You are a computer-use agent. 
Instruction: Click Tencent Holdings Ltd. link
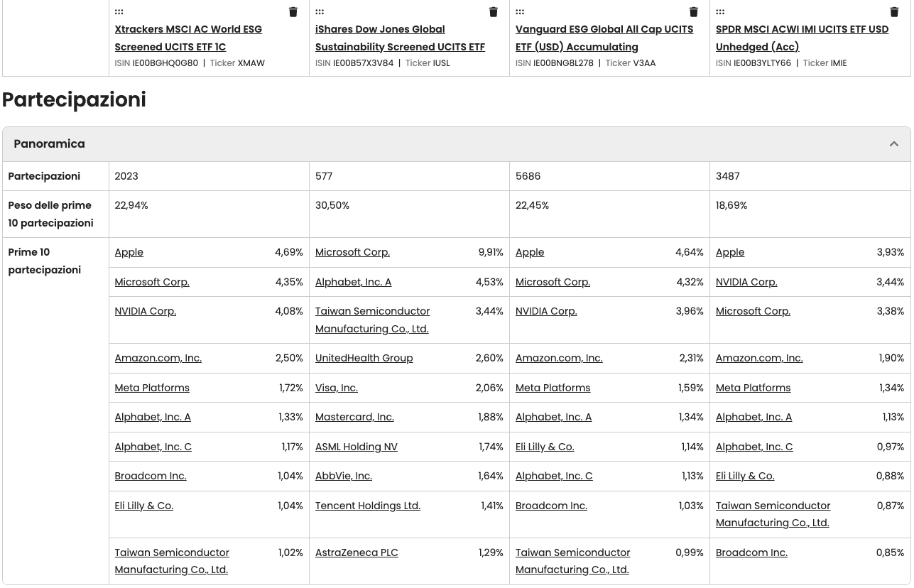[368, 506]
